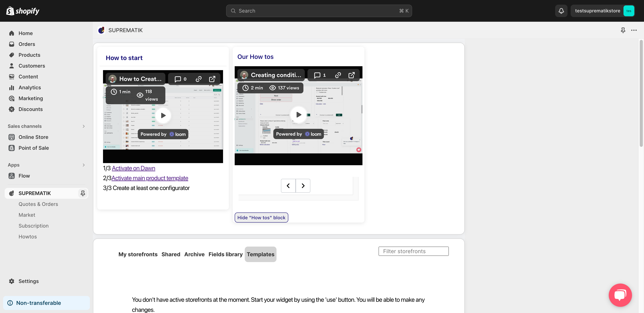Click the Non-transferable banner
The height and width of the screenshot is (313, 644).
46,303
